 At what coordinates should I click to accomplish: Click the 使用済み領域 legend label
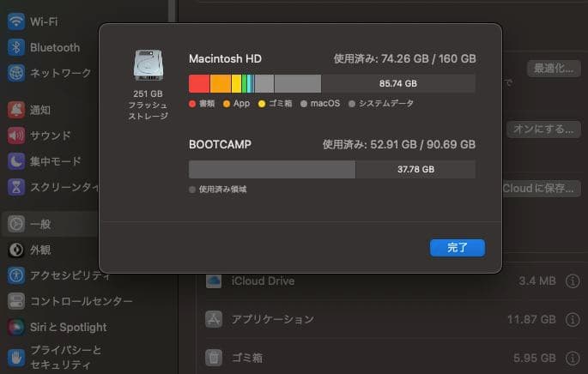click(222, 190)
